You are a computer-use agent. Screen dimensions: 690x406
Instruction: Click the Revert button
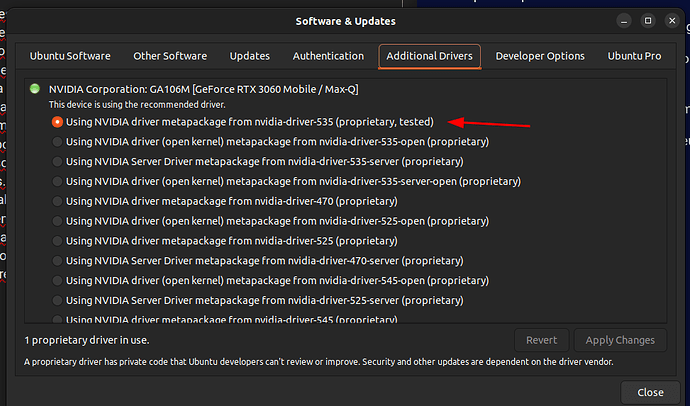coord(541,340)
